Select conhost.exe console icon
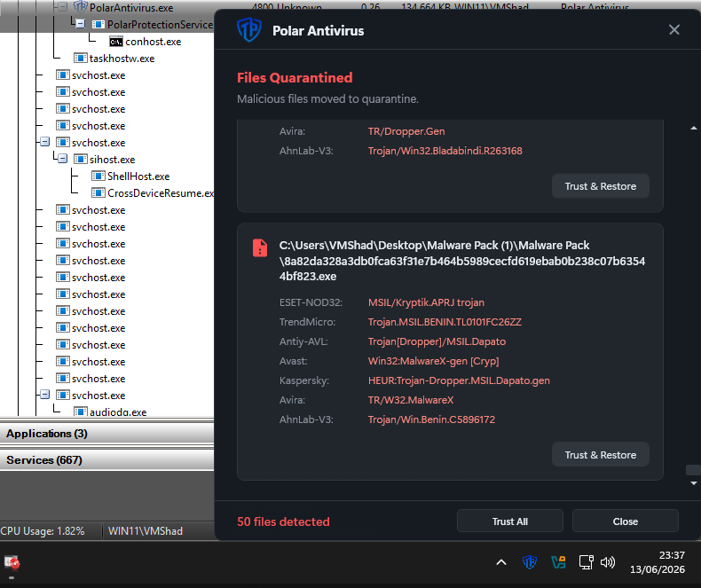This screenshot has height=588, width=701. (115, 42)
